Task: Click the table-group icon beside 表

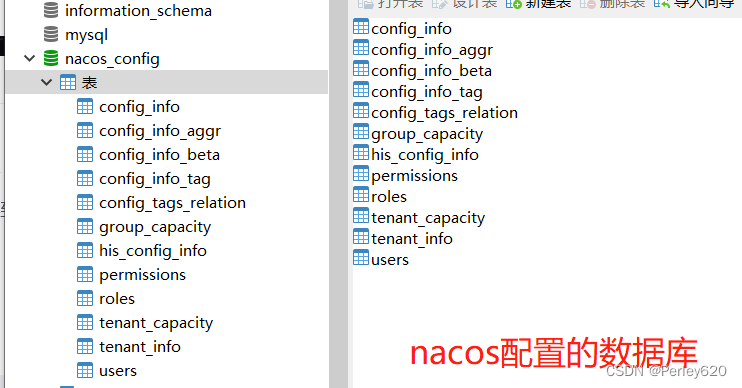Action: tap(68, 82)
